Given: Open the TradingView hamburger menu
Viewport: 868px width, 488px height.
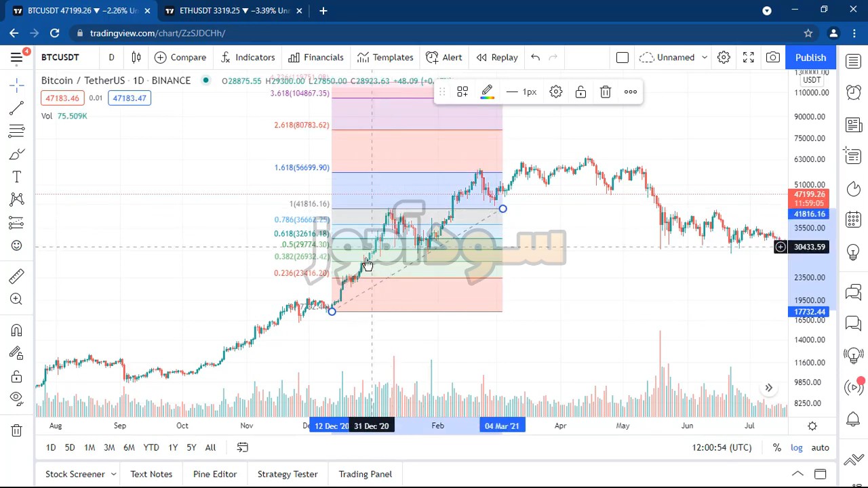Looking at the screenshot, I should [x=17, y=58].
